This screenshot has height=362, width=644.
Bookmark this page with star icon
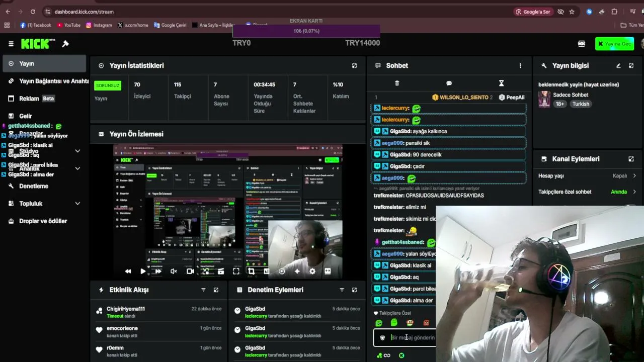pyautogui.click(x=572, y=12)
